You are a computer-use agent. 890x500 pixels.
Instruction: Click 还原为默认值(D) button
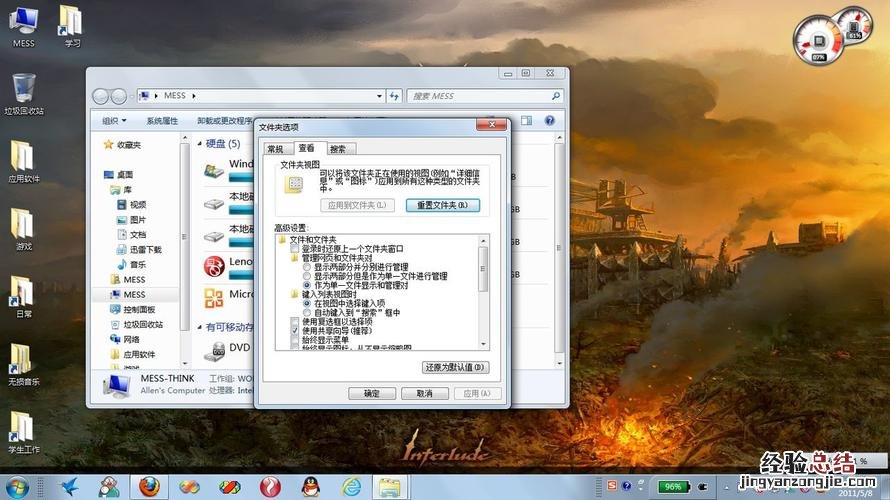tap(455, 367)
